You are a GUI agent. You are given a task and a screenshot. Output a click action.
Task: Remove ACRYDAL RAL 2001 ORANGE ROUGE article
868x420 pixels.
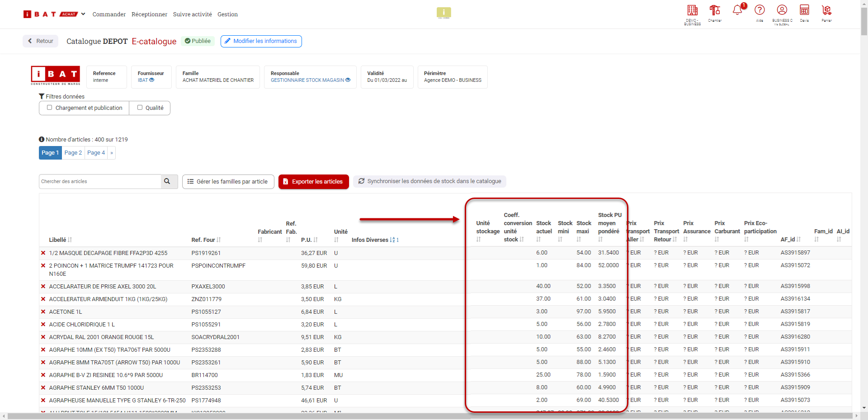pos(43,337)
